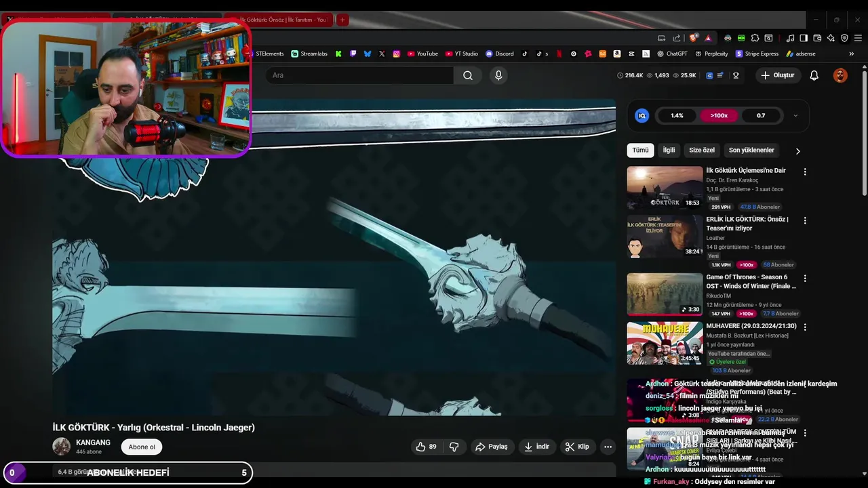Open the Stripe Express bookmark
This screenshot has width=868, height=488.
click(757, 54)
